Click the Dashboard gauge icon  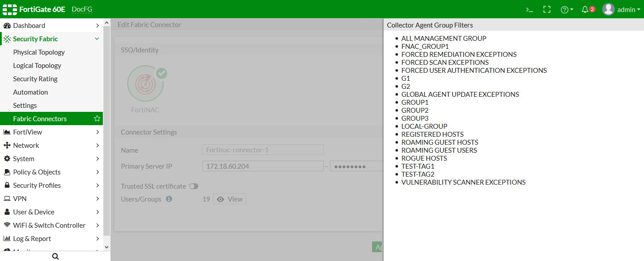(7, 25)
